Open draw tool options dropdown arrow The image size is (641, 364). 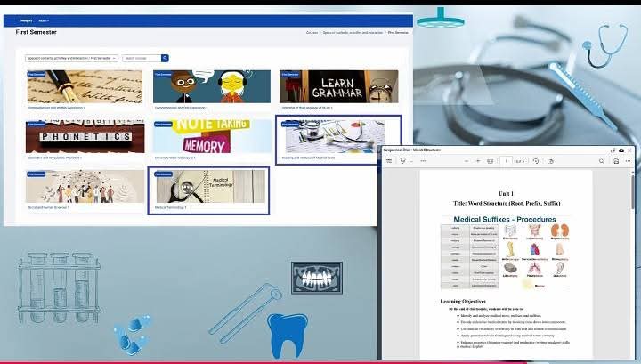pyautogui.click(x=410, y=161)
